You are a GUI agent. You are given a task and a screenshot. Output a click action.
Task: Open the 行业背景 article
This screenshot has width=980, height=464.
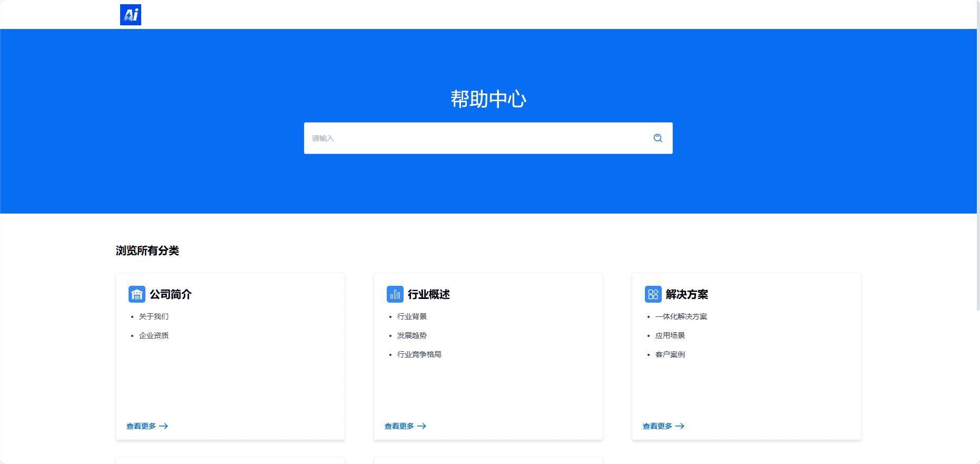[x=412, y=316]
